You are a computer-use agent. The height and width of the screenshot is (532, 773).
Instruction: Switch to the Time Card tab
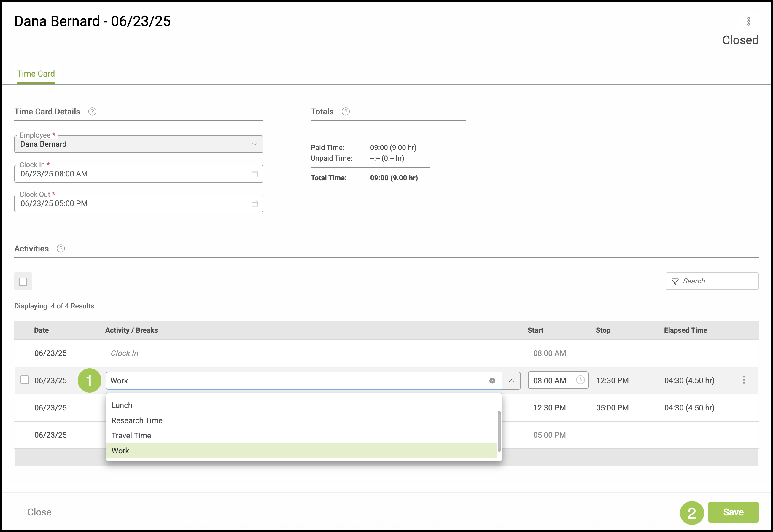[x=36, y=74]
